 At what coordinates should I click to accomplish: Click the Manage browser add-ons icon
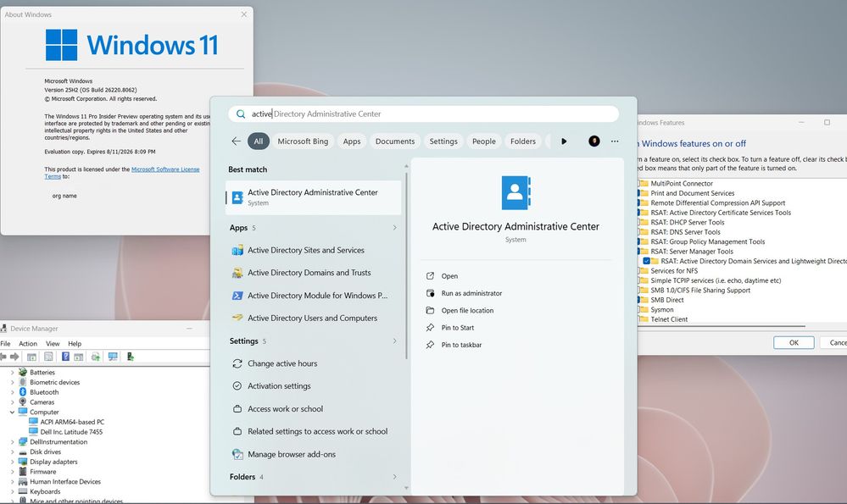point(237,454)
